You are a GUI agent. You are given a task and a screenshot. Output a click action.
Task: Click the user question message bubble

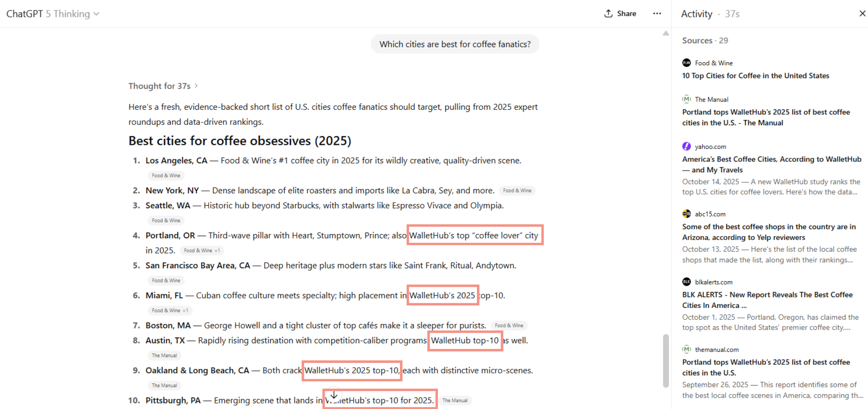(455, 44)
